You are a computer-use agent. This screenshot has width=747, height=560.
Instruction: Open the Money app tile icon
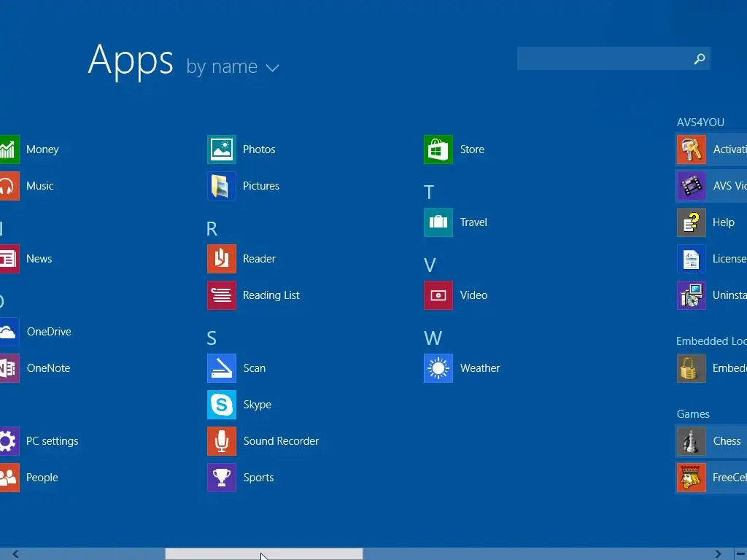click(x=9, y=149)
